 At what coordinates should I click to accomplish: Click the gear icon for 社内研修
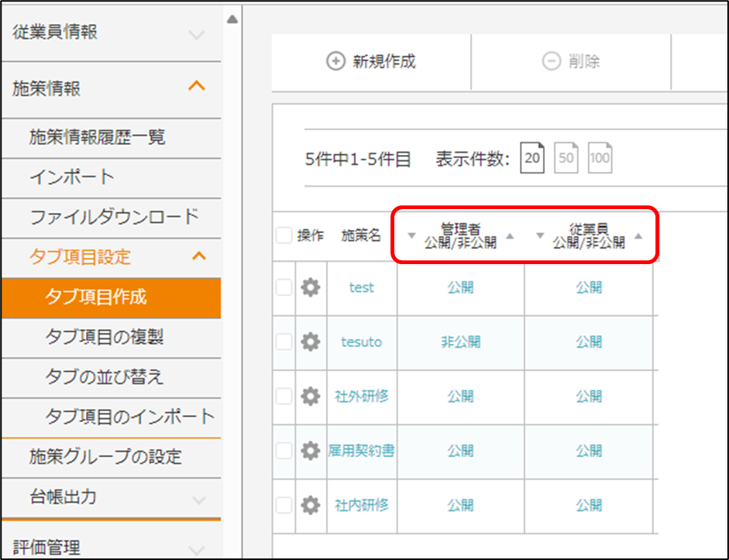click(x=310, y=506)
